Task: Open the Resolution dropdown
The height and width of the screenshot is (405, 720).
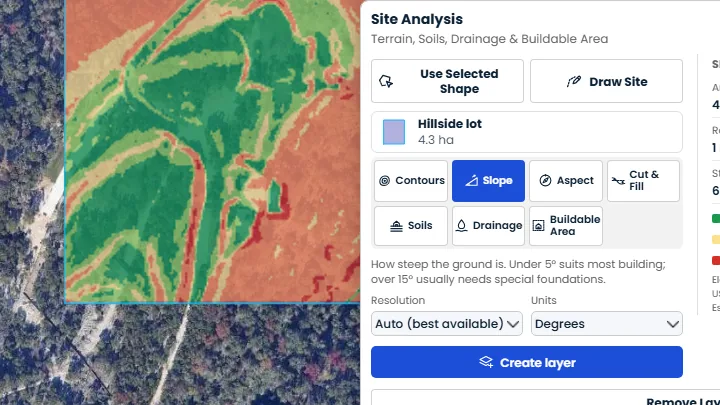Action: click(x=447, y=324)
